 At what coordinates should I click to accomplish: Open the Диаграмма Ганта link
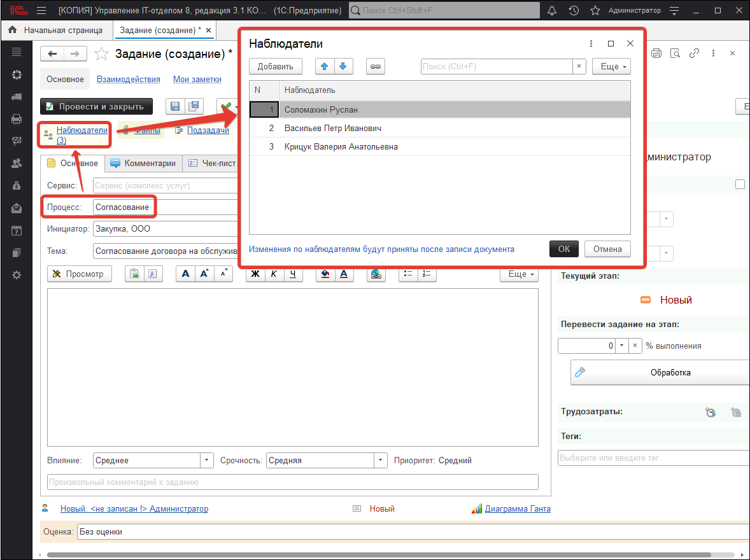[x=517, y=508]
